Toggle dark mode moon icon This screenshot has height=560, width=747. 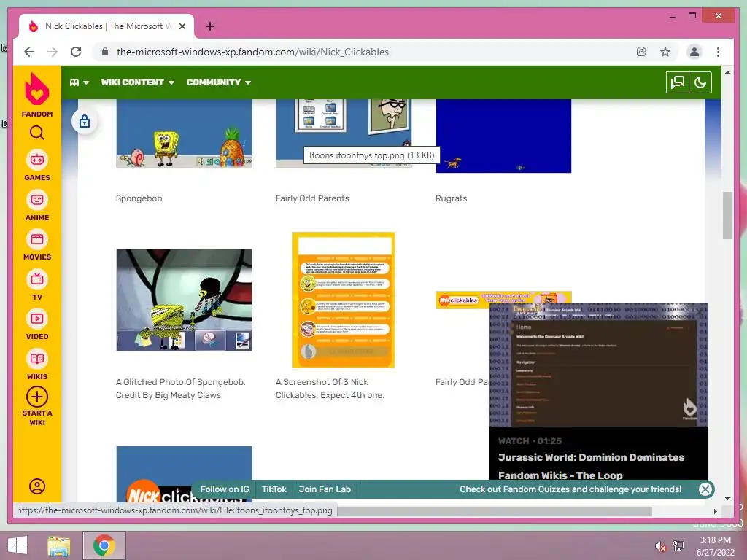click(700, 82)
